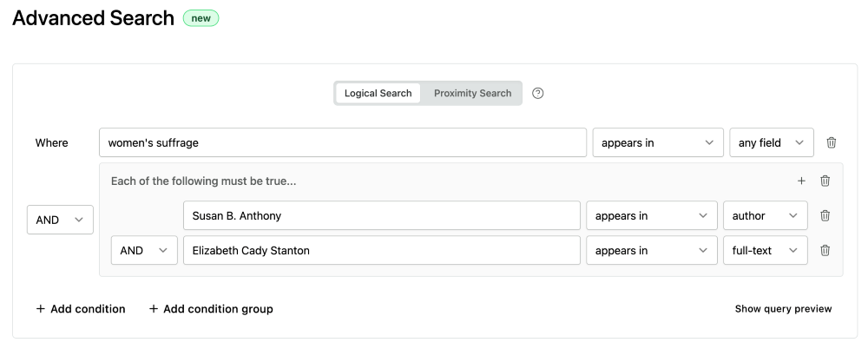This screenshot has height=349, width=868.
Task: Click Add condition group button
Action: [211, 309]
